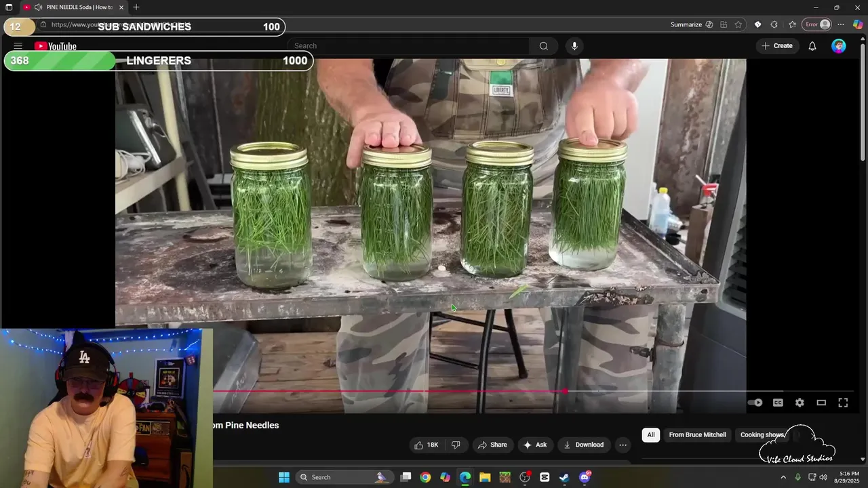Open the Ask AI button under video
This screenshot has height=488, width=868.
tap(534, 445)
